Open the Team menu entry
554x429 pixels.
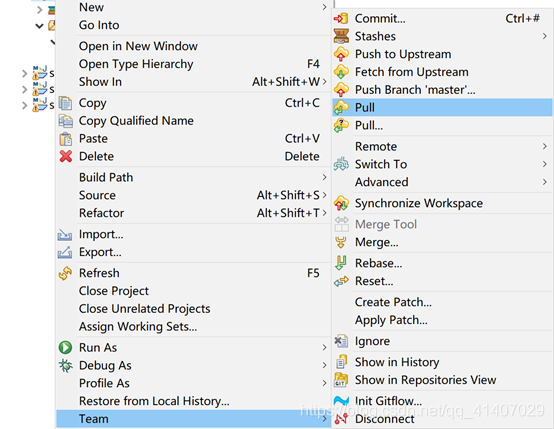(x=194, y=419)
